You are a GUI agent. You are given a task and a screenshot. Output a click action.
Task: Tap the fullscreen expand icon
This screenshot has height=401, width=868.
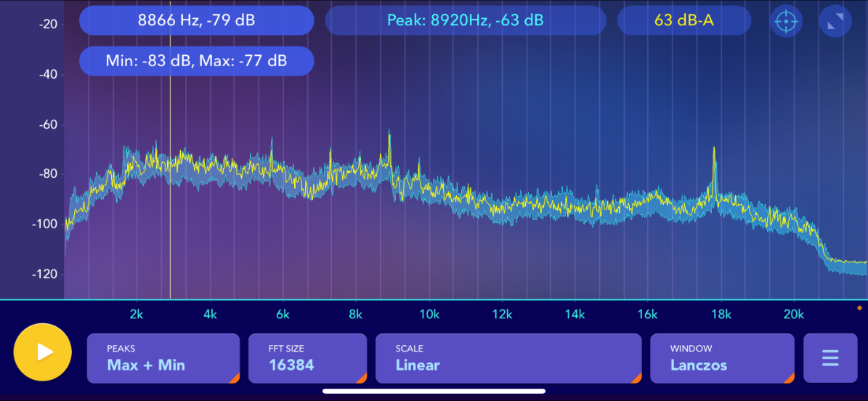coord(835,22)
